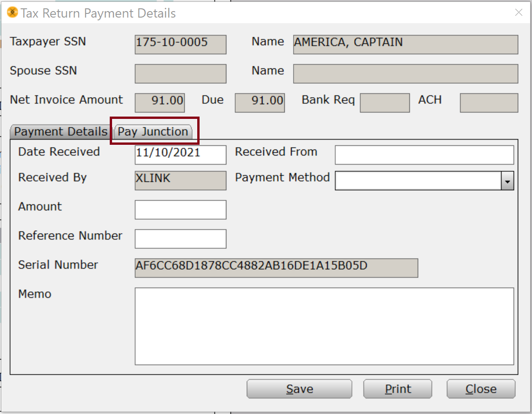Click the Print button

tap(398, 389)
